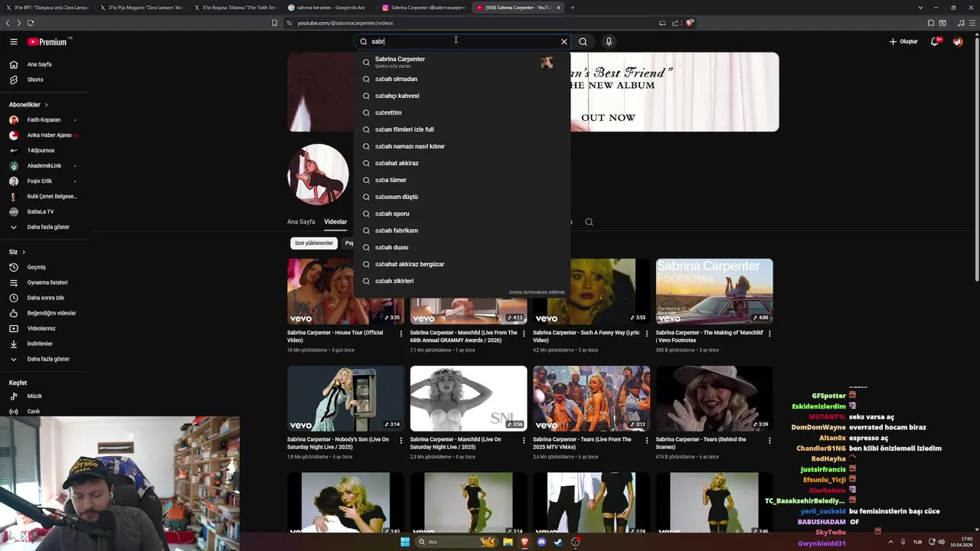Select 'sabah namazı nasıl kılınır' suggestion
980x551 pixels.
(x=462, y=146)
